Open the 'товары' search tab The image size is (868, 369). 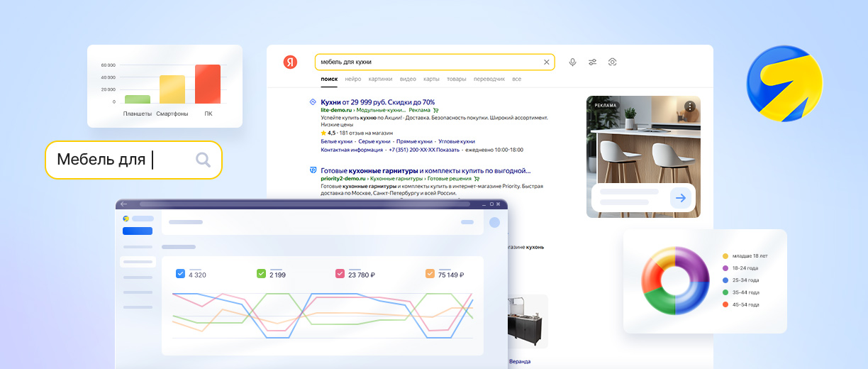457,79
